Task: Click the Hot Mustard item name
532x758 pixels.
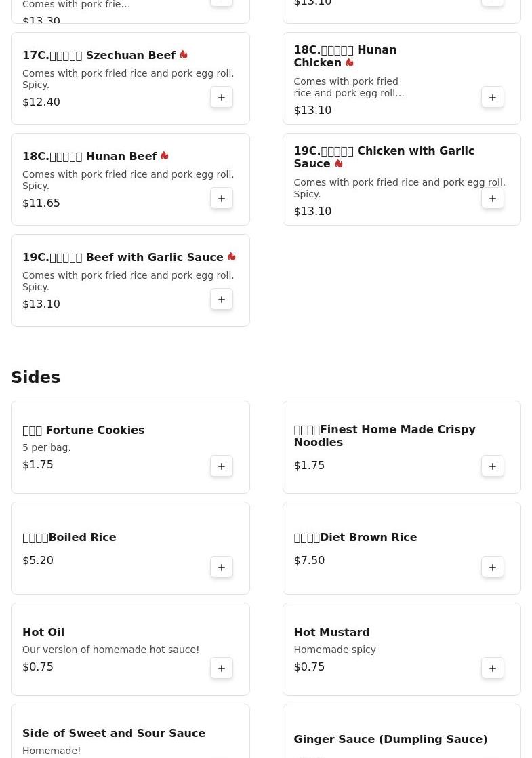Action: pos(331,633)
